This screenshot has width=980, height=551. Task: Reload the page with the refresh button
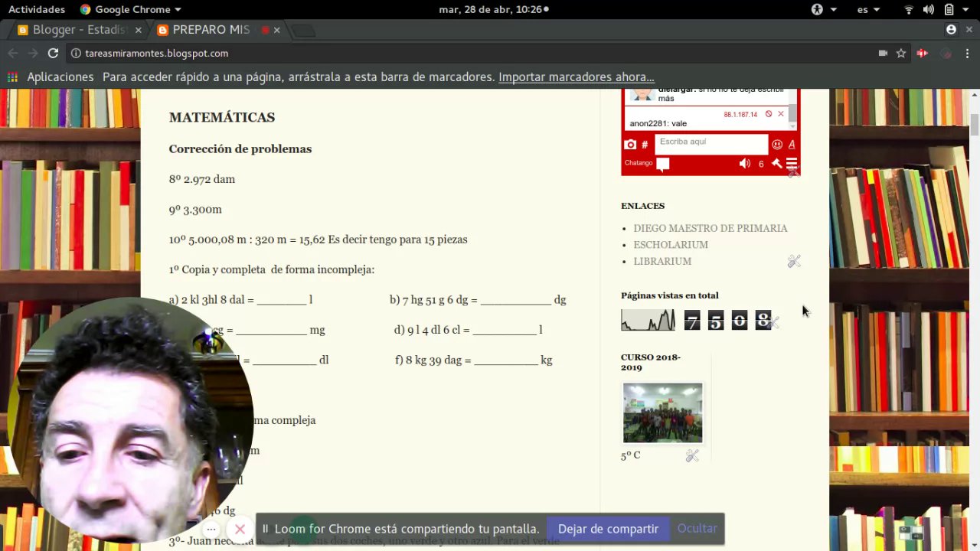(53, 53)
